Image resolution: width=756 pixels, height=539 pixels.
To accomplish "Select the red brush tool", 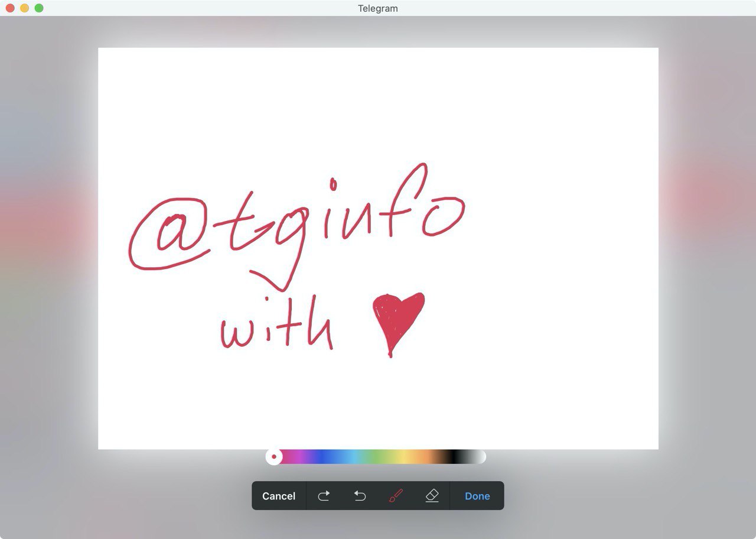I will pyautogui.click(x=396, y=496).
